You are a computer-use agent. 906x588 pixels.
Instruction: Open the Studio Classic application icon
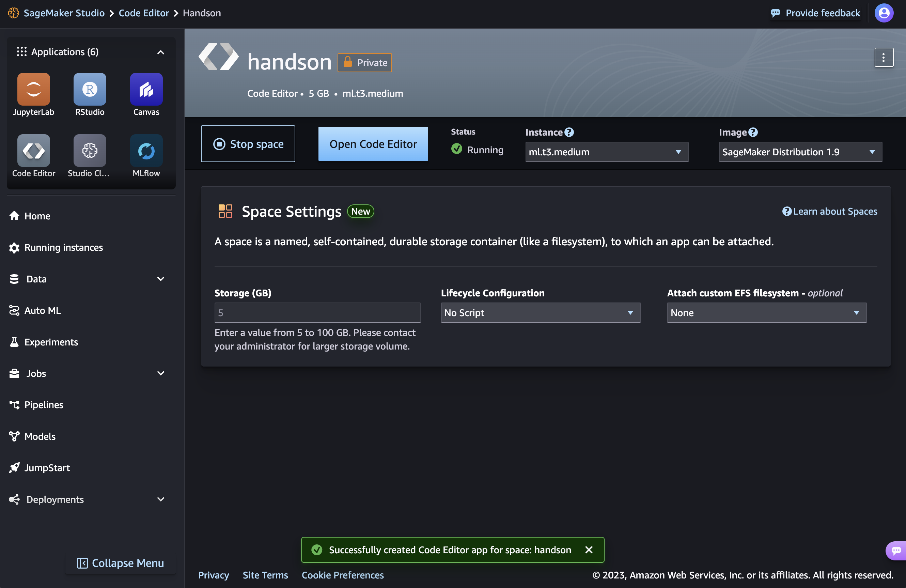90,151
